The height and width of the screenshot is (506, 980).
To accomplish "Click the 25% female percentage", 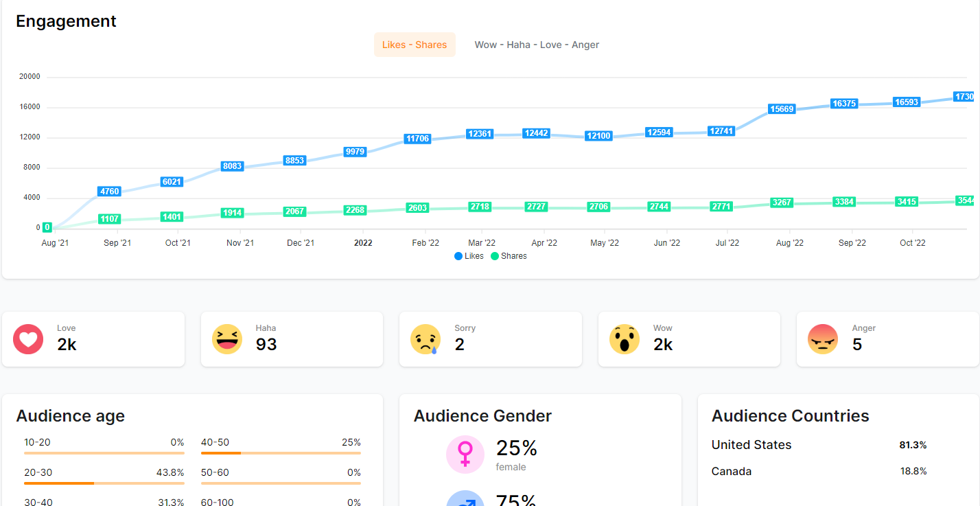I will coord(517,448).
